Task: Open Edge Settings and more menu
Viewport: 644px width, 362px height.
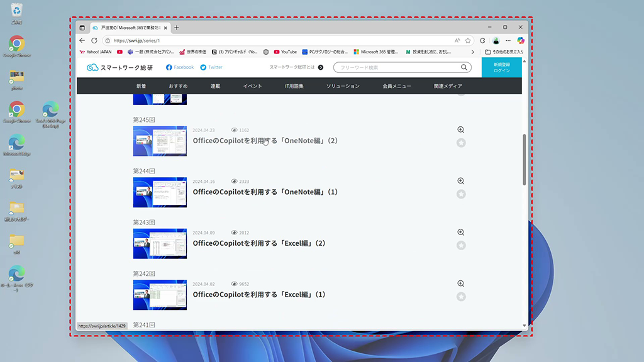Action: coord(508,41)
